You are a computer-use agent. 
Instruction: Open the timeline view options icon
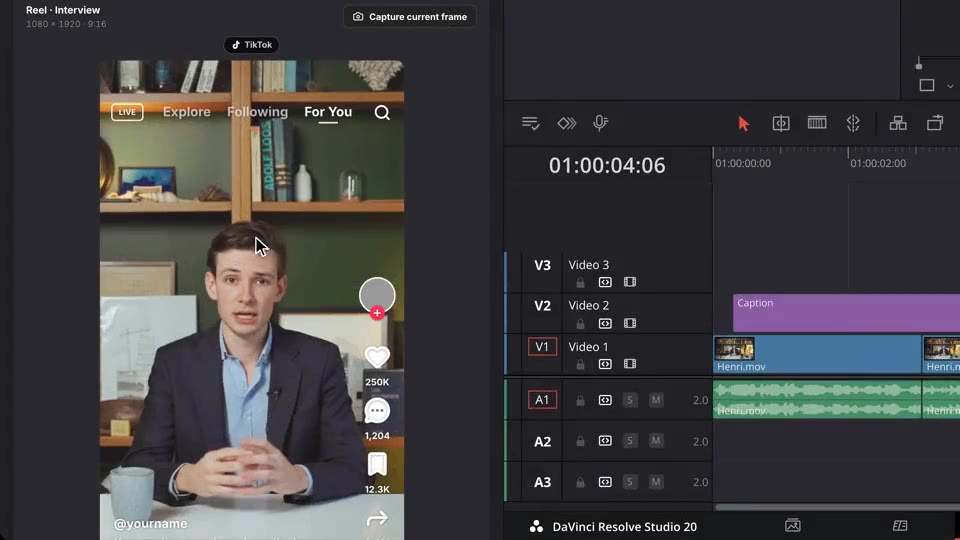(530, 123)
